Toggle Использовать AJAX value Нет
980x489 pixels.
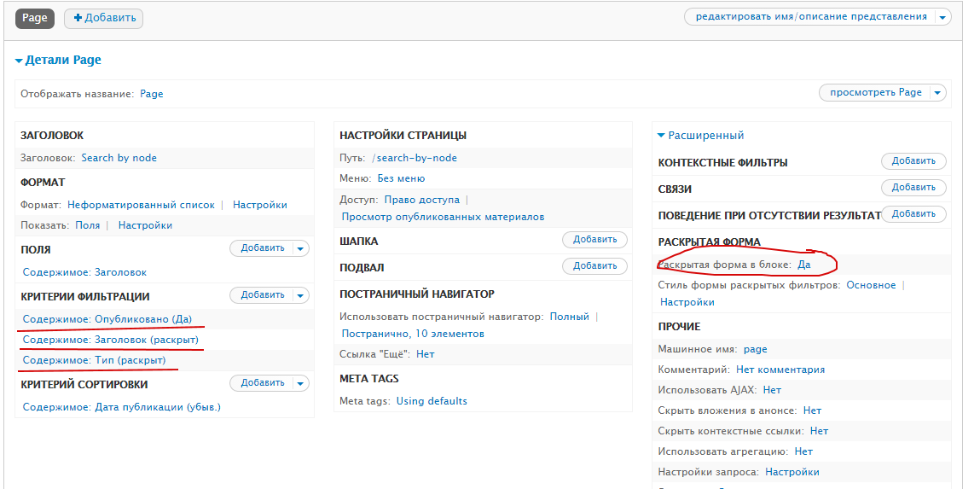[772, 390]
